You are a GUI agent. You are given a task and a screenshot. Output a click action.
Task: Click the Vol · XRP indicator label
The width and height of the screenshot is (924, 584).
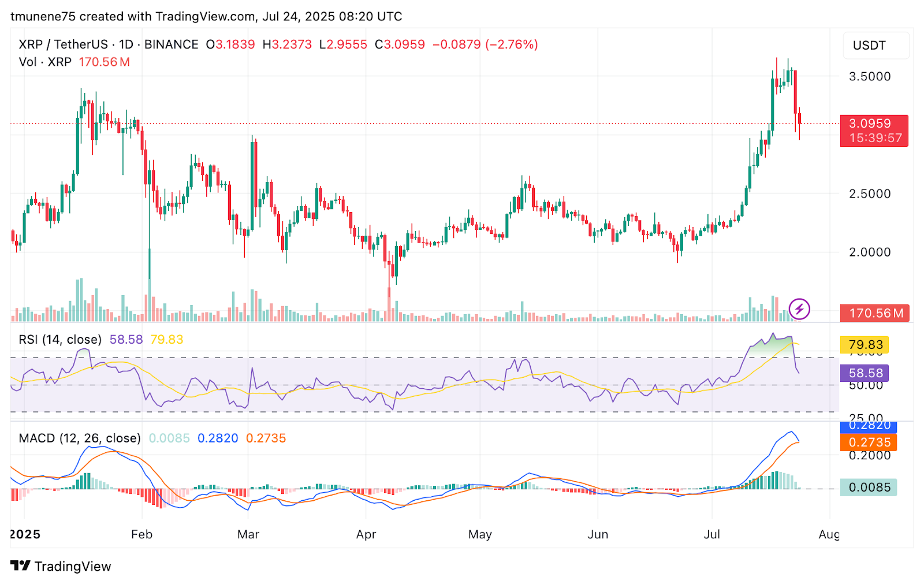[x=45, y=62]
